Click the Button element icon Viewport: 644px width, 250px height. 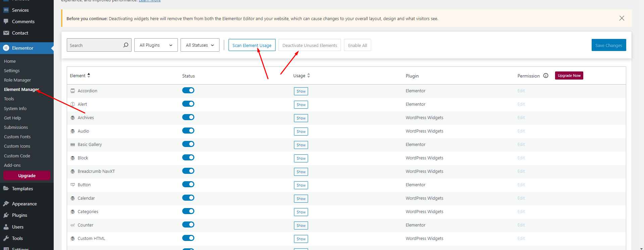pos(72,185)
